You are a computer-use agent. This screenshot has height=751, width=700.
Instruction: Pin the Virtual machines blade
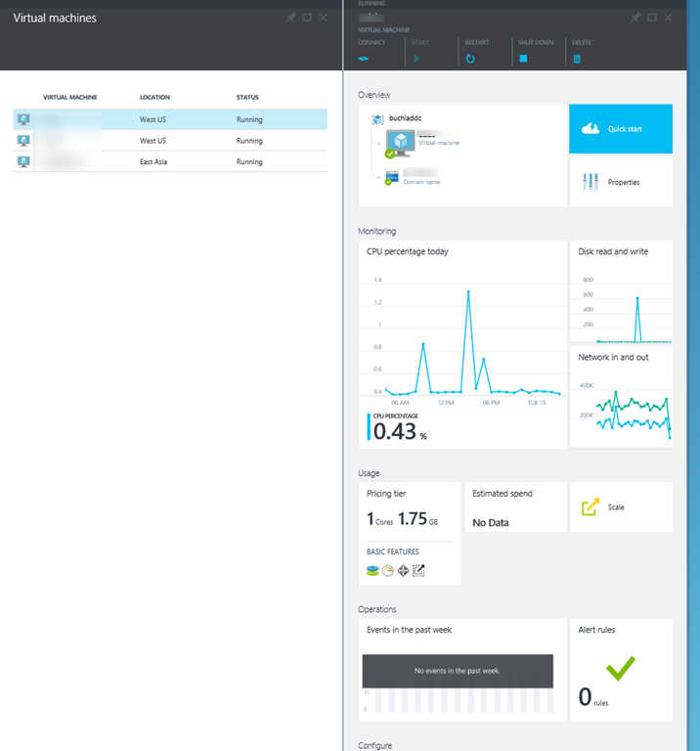point(291,18)
